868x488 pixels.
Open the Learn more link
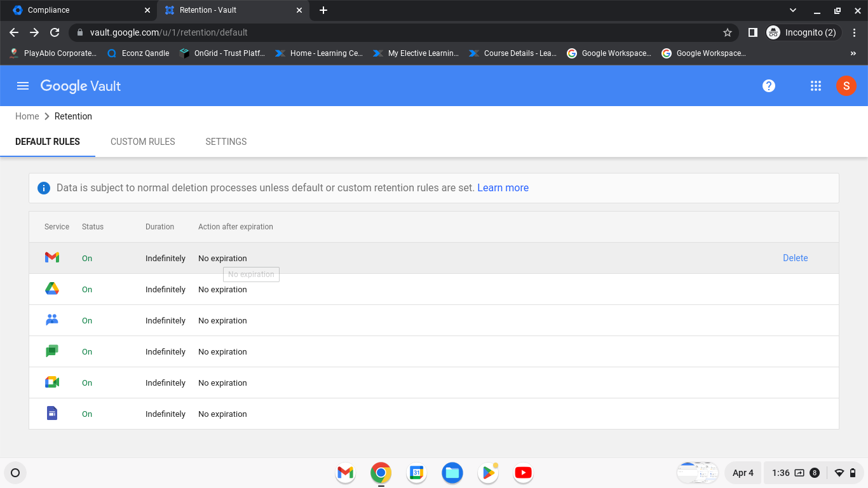coord(503,188)
